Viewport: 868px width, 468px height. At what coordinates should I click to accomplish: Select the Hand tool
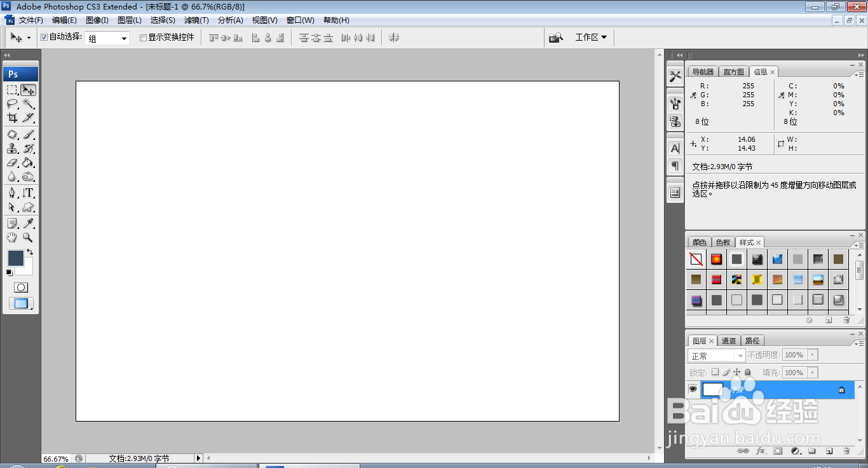(x=12, y=237)
